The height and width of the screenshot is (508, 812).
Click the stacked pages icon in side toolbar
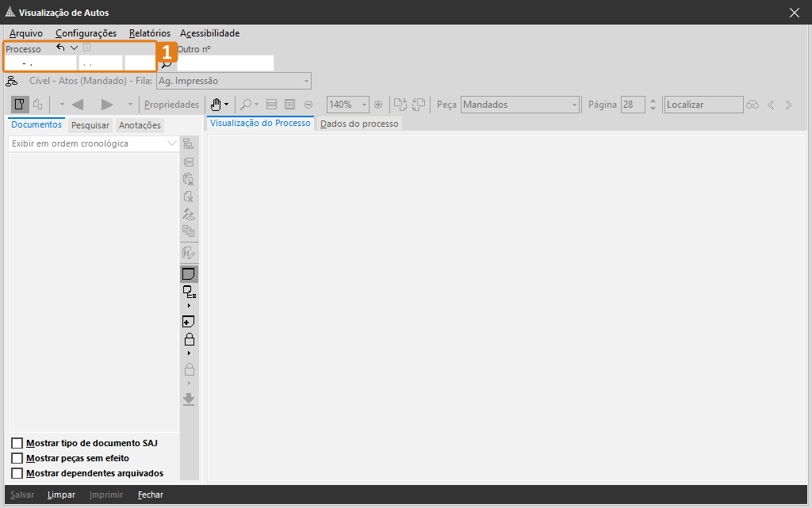[x=189, y=162]
